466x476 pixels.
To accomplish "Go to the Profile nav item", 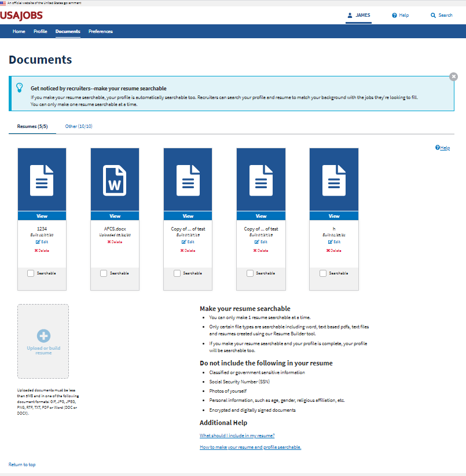I will (x=41, y=31).
